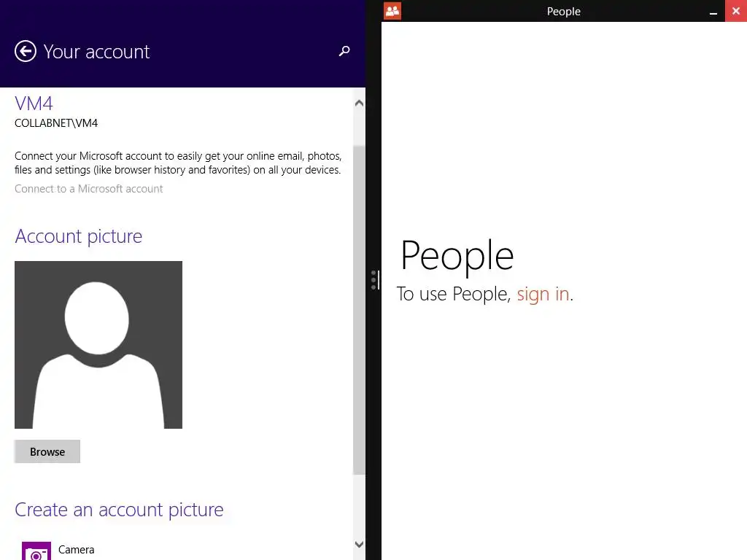Open search with the magnifier icon

[x=344, y=51]
